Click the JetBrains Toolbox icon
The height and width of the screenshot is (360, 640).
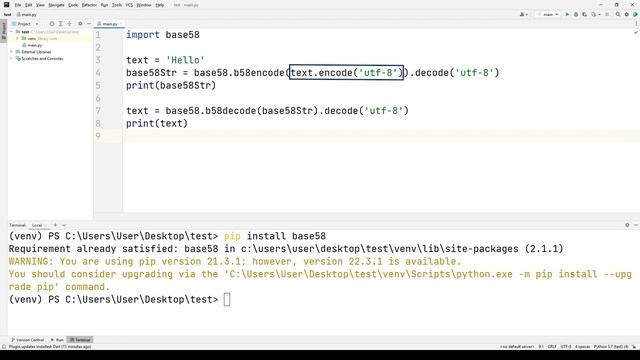coord(635,14)
